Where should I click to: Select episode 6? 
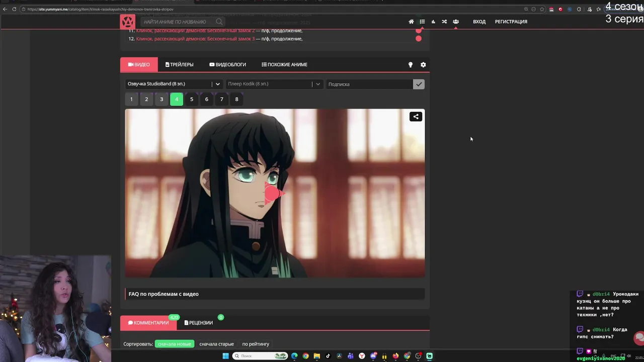point(206,99)
